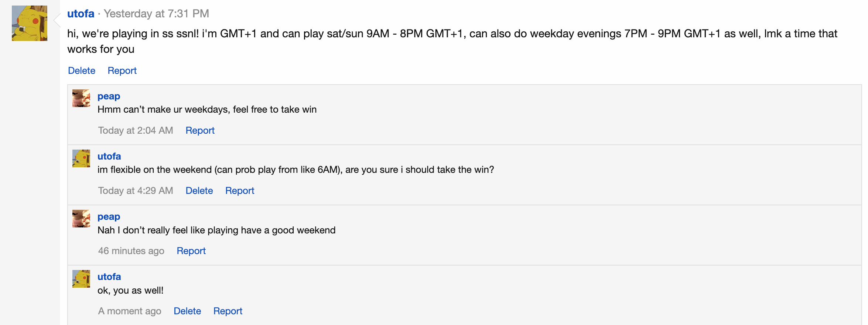This screenshot has width=868, height=325.
Task: Open utofa's username on the latest comment
Action: tap(109, 277)
